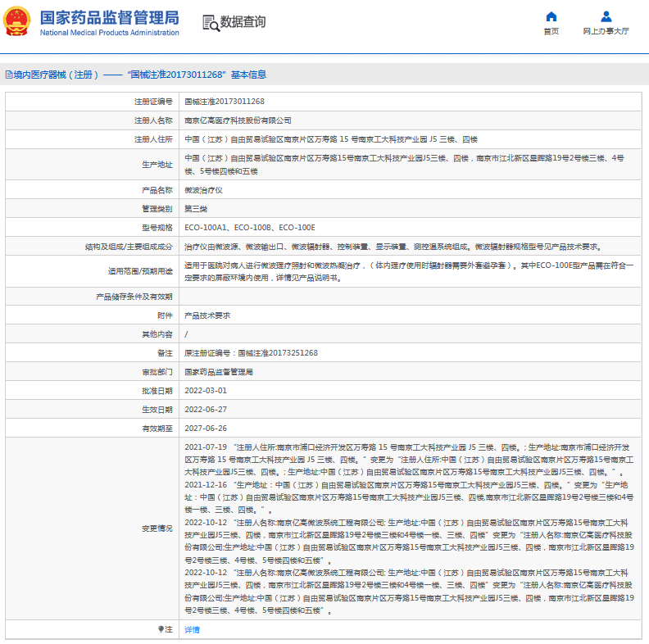Open the 数据查询 search icon
This screenshot has height=644, width=649.
[x=211, y=23]
